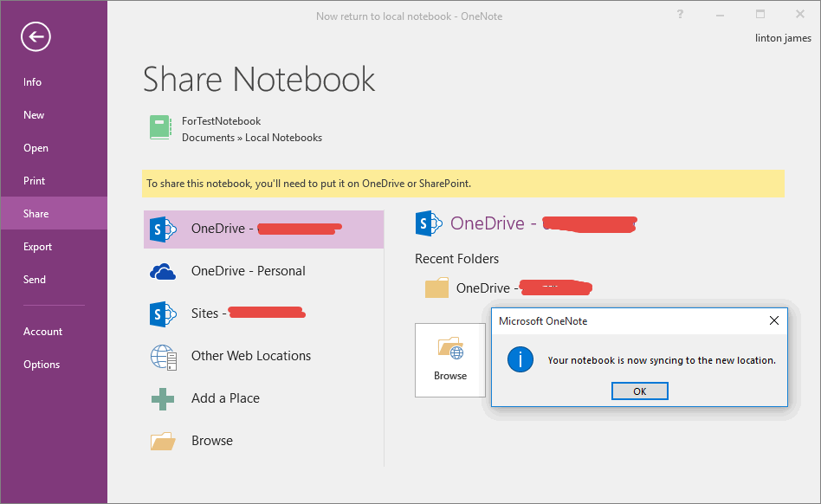Click the green ForTestNotebook notebook icon
The height and width of the screenshot is (504, 821).
(x=160, y=127)
